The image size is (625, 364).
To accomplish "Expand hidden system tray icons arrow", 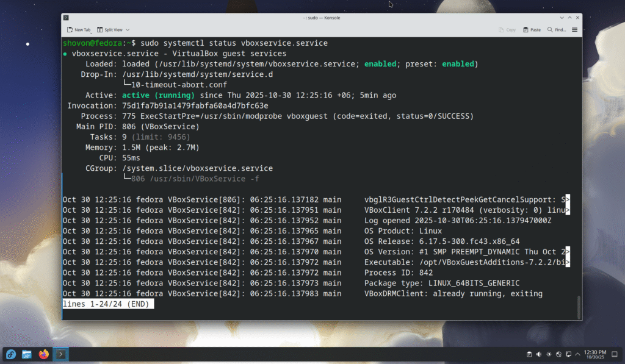I will tap(577, 354).
